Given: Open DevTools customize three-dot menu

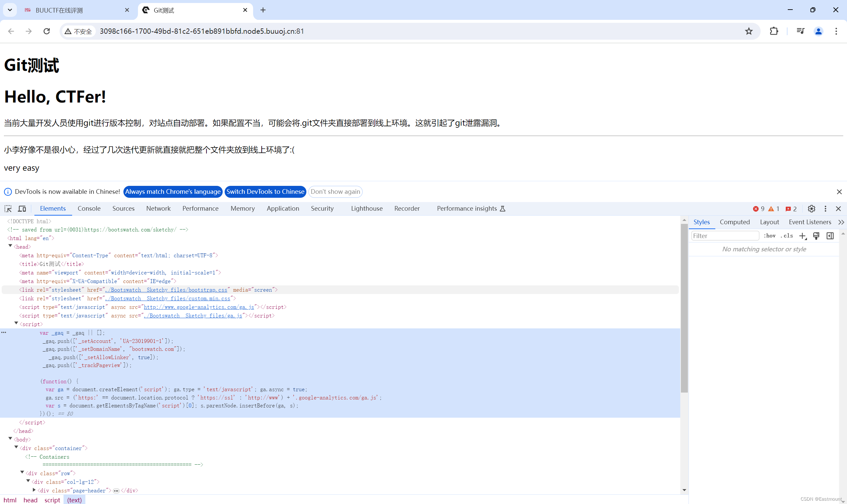Looking at the screenshot, I should (825, 209).
